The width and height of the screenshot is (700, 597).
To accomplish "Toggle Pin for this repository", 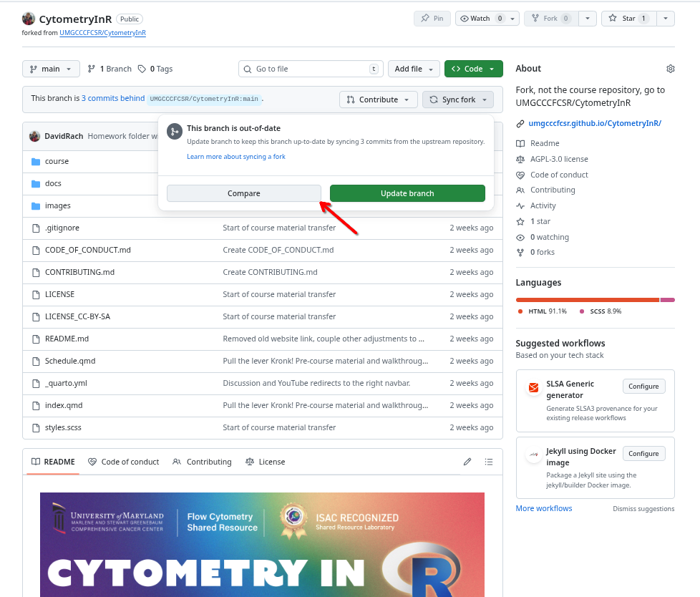I will (x=432, y=19).
